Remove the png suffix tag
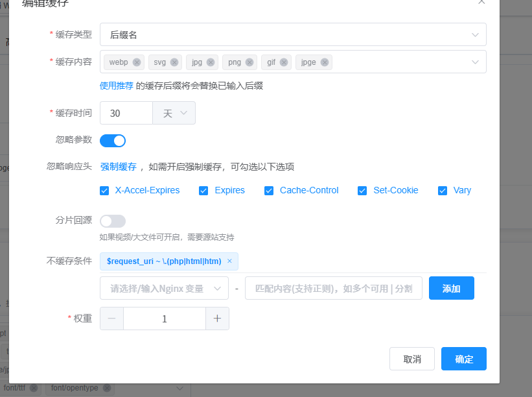The image size is (532, 397). coord(249,62)
